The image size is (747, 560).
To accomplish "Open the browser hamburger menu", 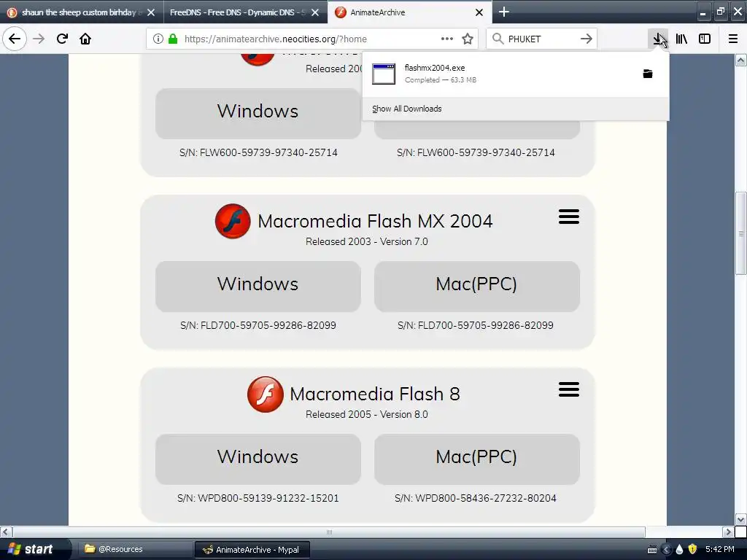I will pos(733,39).
